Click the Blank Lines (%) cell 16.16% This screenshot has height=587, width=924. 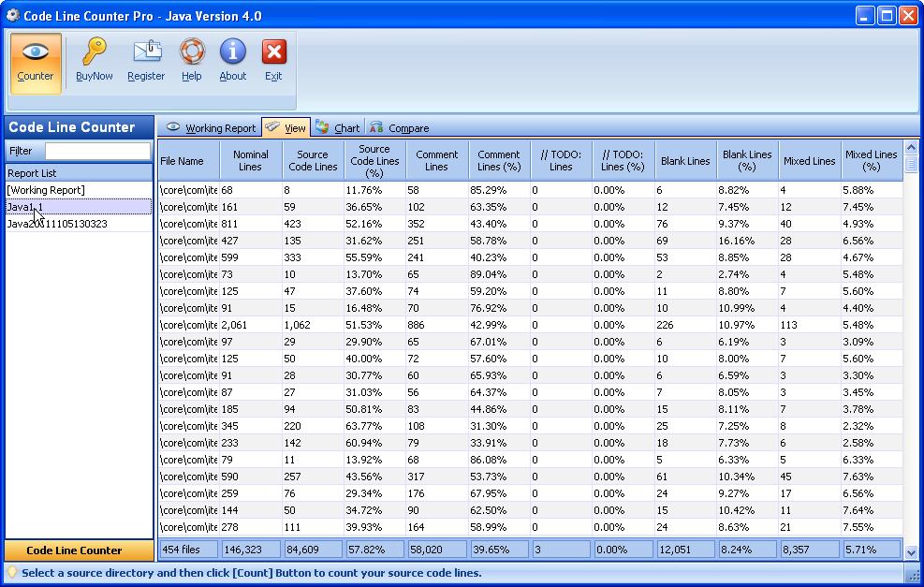point(747,241)
